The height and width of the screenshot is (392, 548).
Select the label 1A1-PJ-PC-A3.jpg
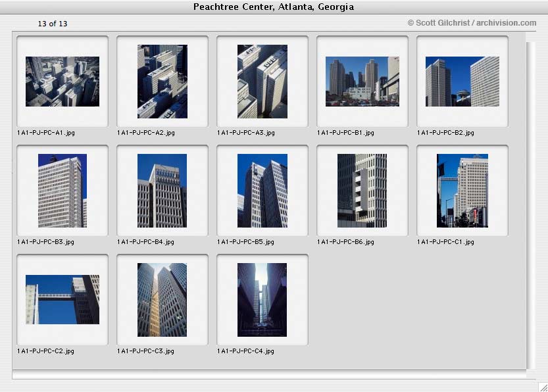click(245, 133)
